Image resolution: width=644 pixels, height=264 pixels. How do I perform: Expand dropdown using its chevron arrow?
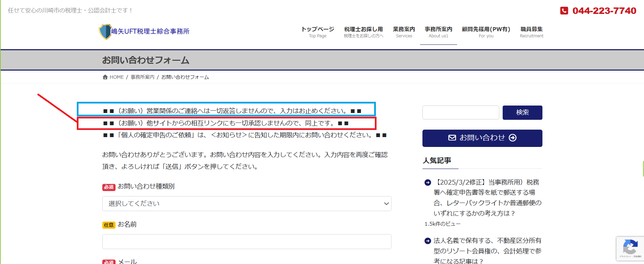386,204
